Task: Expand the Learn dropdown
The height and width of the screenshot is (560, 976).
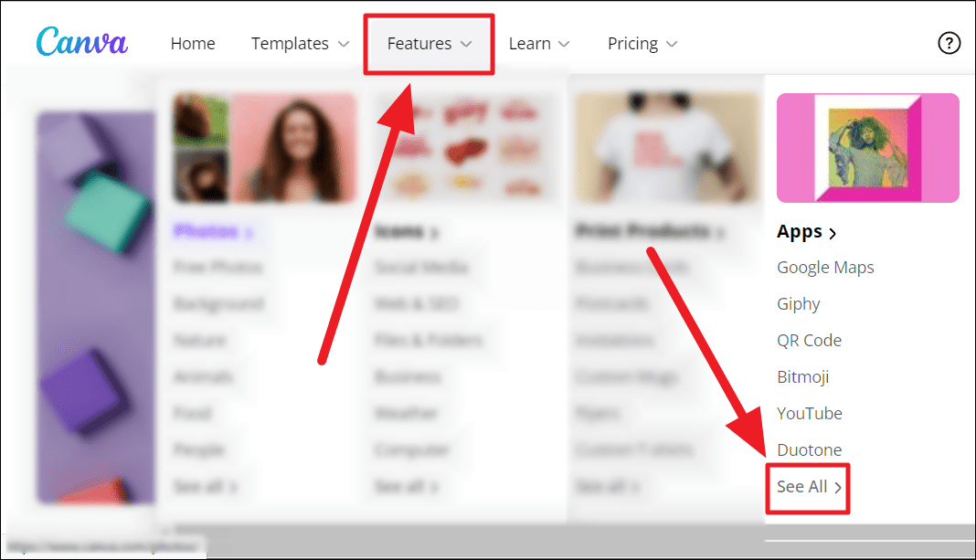Action: [x=539, y=44]
